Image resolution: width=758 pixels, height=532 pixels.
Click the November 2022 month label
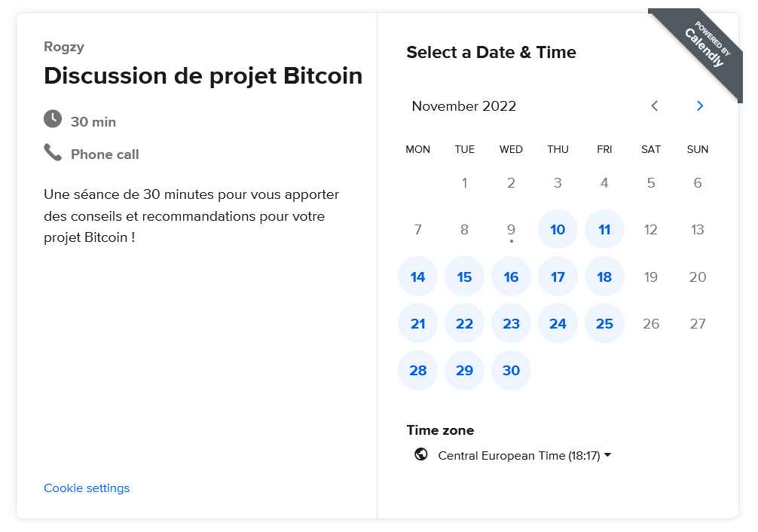[x=464, y=106]
